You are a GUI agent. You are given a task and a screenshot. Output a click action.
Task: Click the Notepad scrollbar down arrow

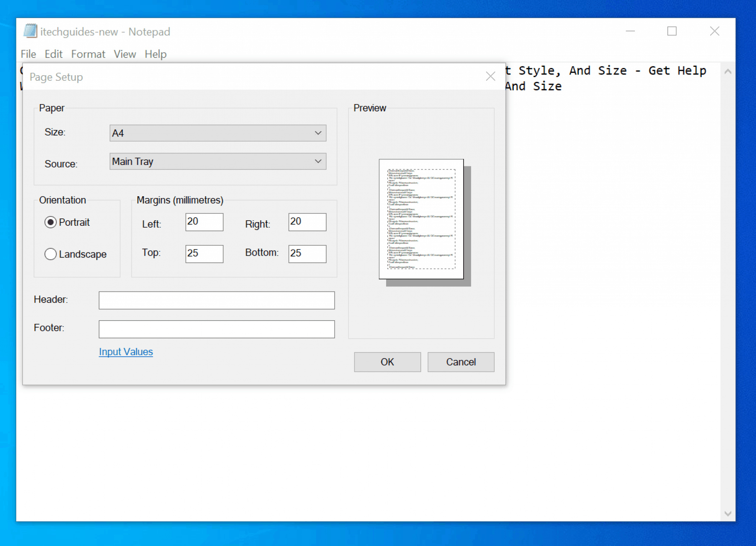tap(728, 514)
